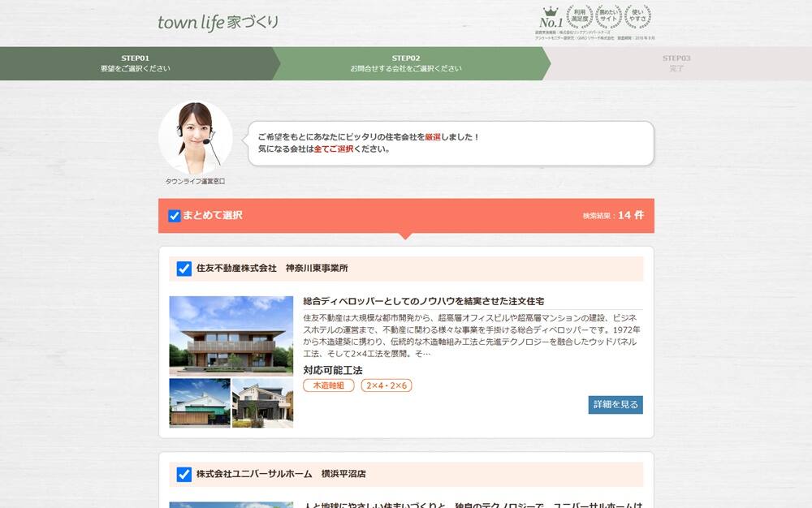Uncheck 株式会社ユニバーサルホーム 横浜平沼店
This screenshot has width=812, height=508.
coord(183,475)
